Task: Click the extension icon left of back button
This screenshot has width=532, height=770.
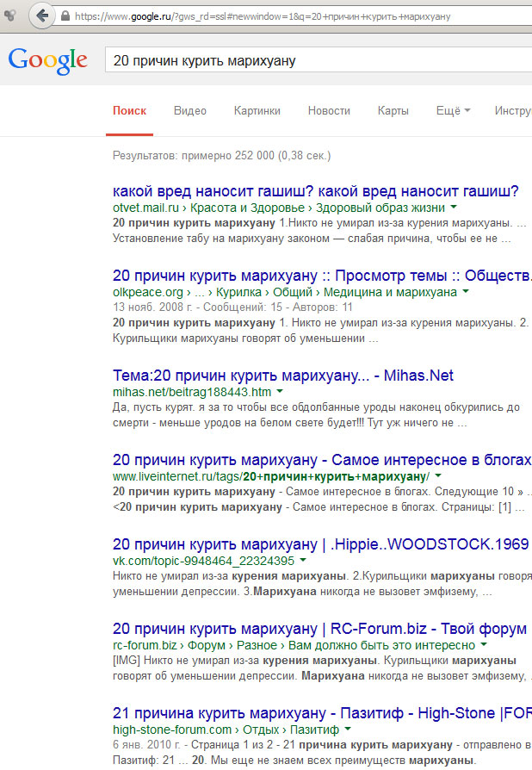Action: 9,16
